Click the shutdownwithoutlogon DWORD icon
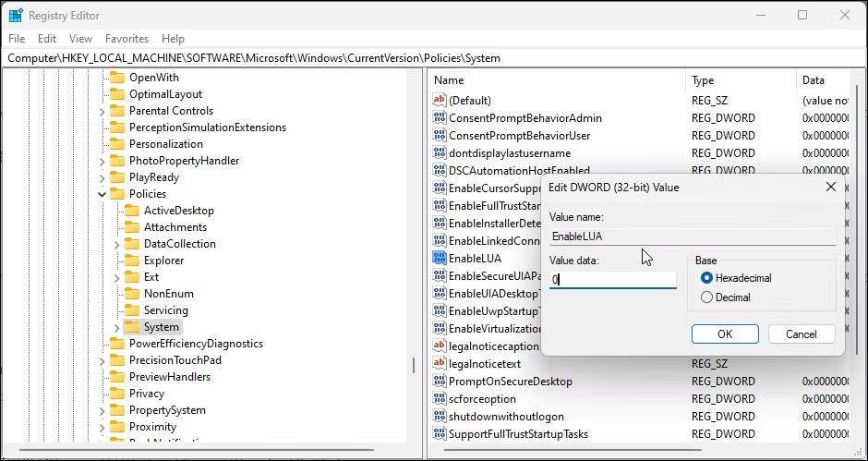This screenshot has height=461, width=868. tap(439, 416)
